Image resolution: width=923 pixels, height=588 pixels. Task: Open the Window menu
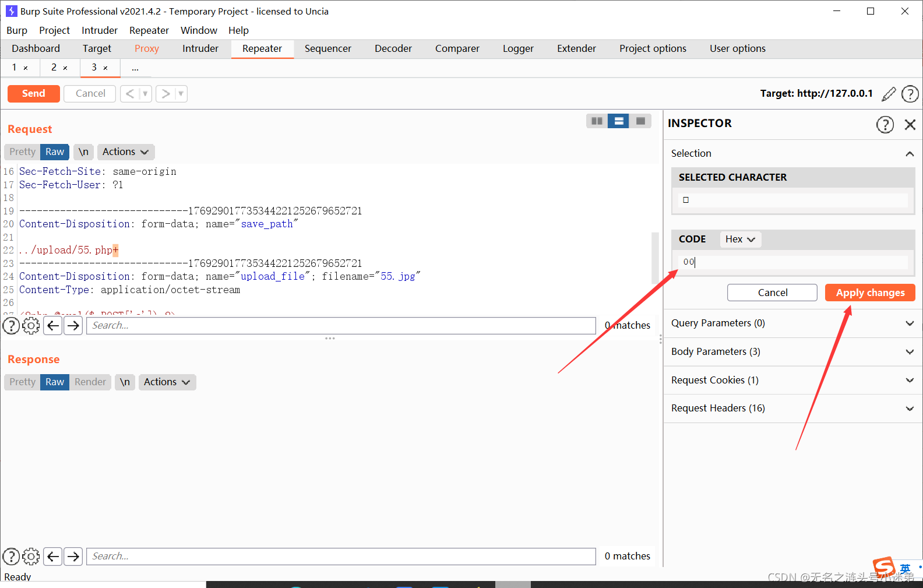(199, 30)
